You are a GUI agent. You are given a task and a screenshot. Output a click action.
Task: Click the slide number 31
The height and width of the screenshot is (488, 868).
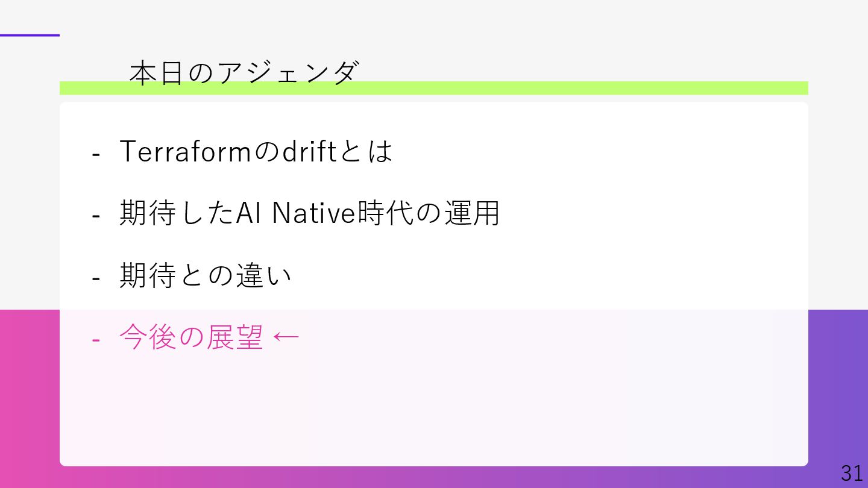852,473
